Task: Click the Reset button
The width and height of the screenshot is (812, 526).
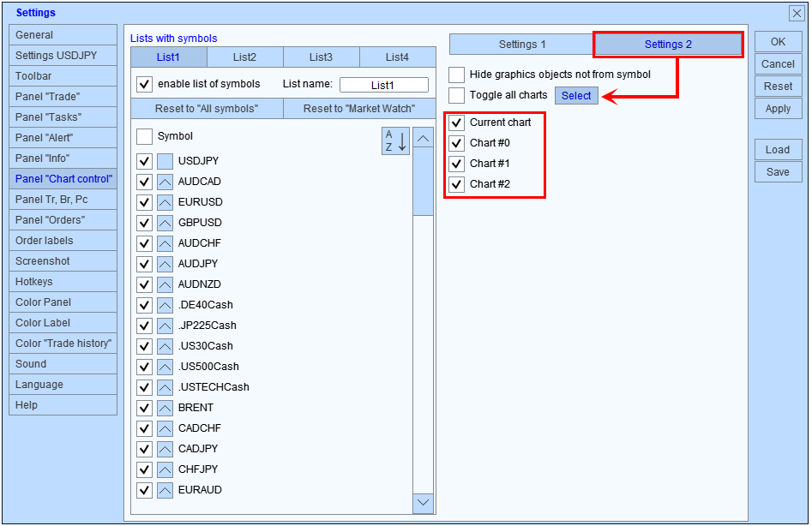Action: (x=778, y=87)
